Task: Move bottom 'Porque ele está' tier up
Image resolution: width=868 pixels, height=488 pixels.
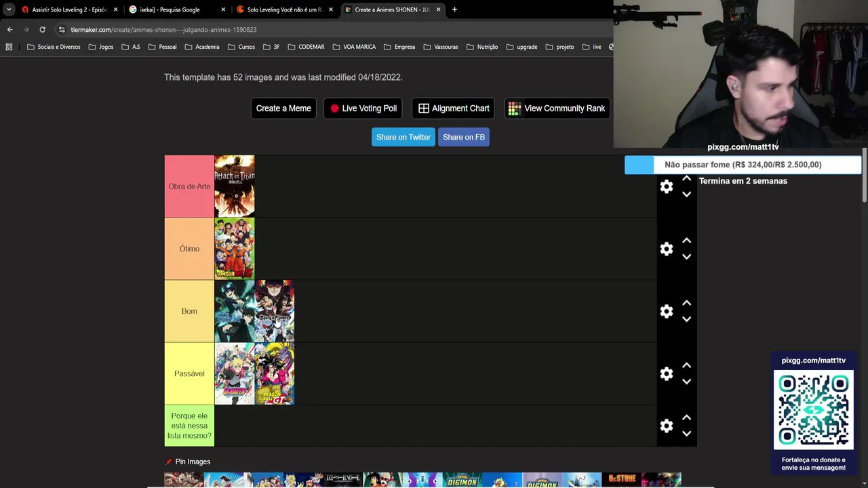Action: tap(686, 418)
